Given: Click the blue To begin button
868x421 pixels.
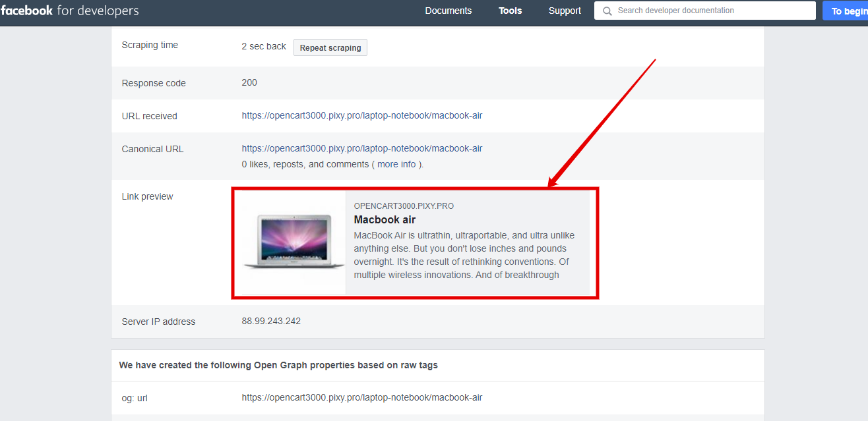Looking at the screenshot, I should coord(846,11).
